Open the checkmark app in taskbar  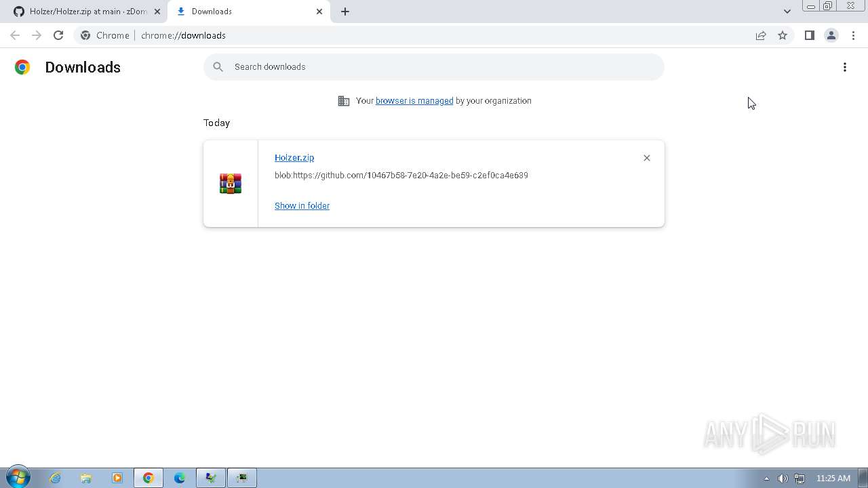click(211, 478)
